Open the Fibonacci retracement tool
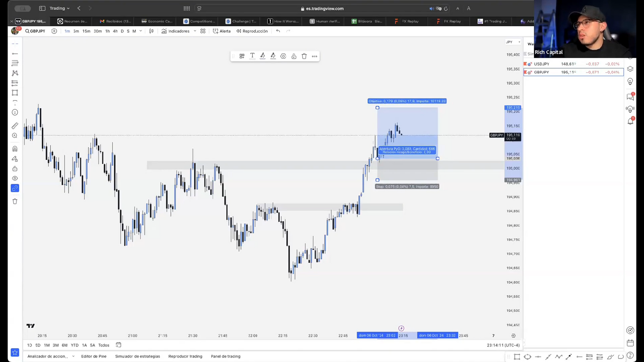Screen dimensions: 644x362 15,63
